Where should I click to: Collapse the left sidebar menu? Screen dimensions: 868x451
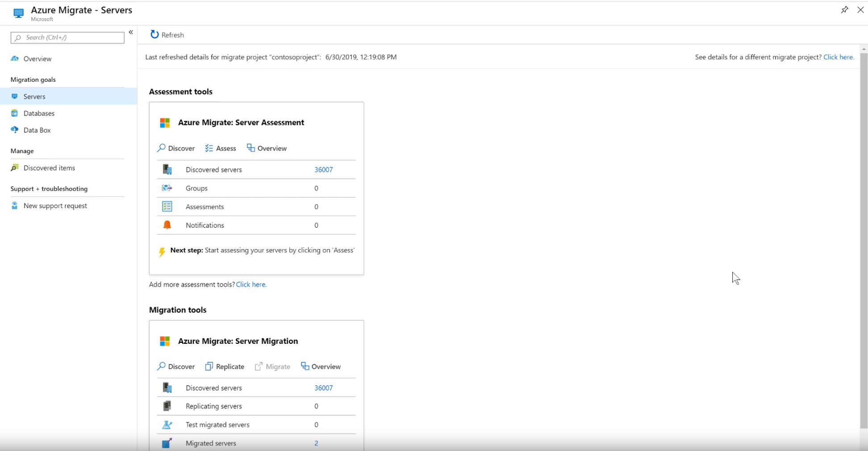coord(131,32)
